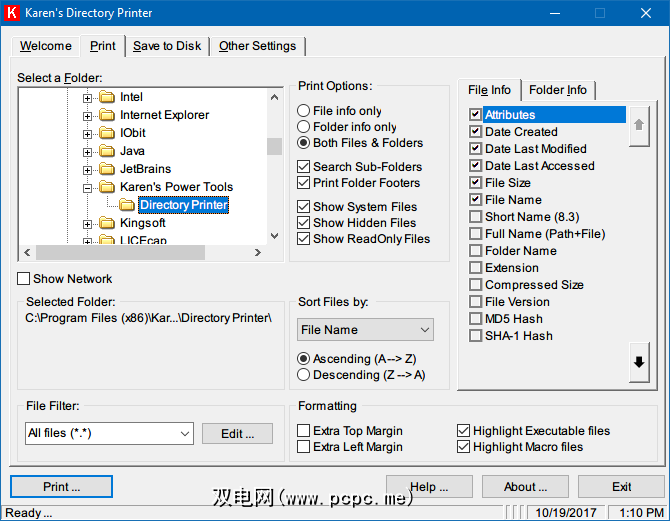This screenshot has height=521, width=670.
Task: Click the Karen's Power Tools folder icon
Action: (x=107, y=187)
